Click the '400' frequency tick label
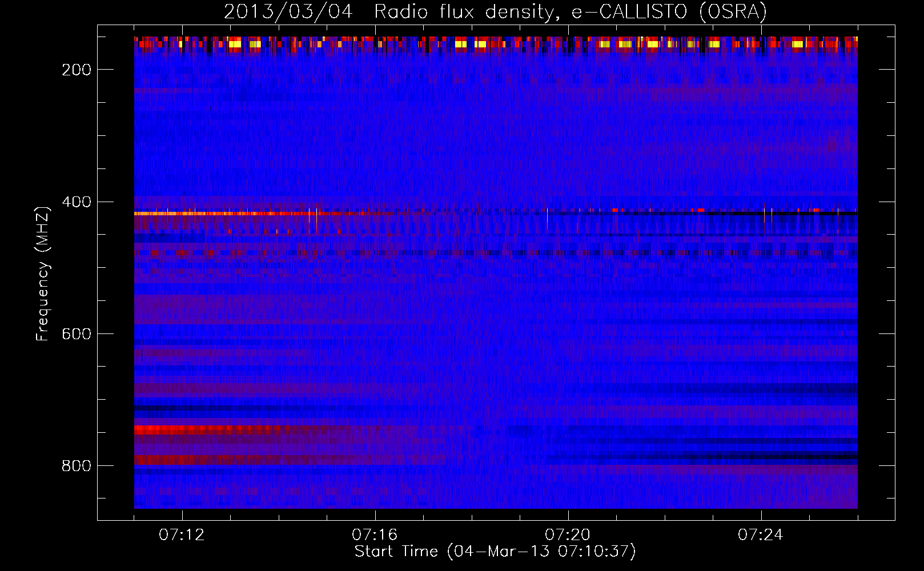 click(x=77, y=202)
